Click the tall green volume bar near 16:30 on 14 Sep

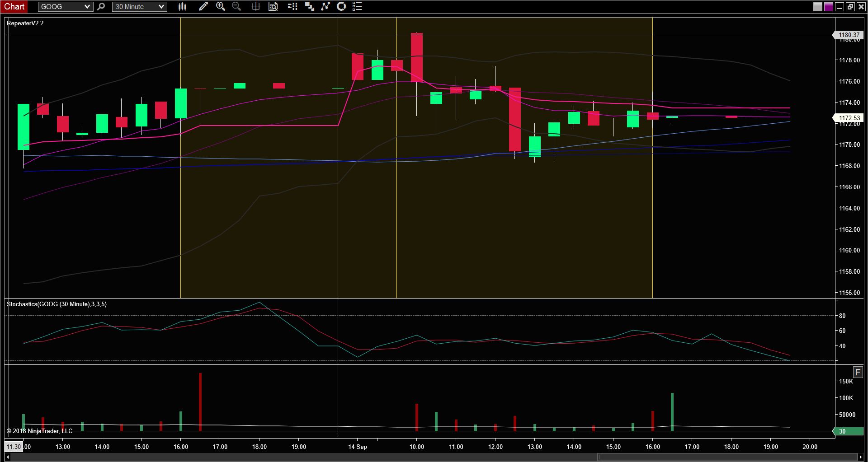(672, 412)
